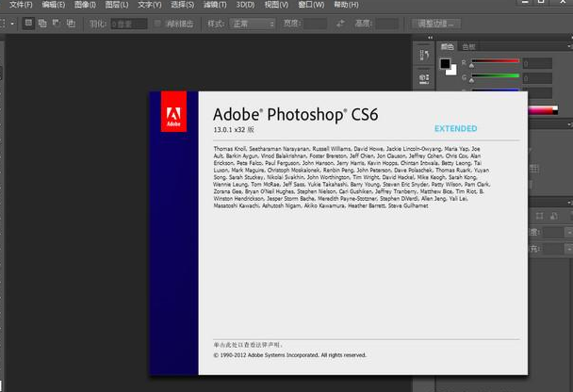Click the Adobe logo in the splash

173,111
